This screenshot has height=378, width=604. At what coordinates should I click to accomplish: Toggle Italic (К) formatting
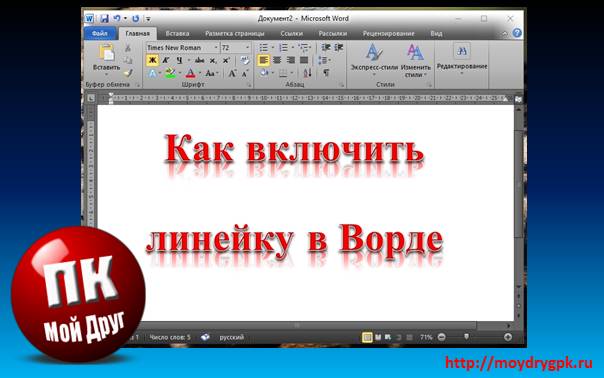tap(166, 60)
